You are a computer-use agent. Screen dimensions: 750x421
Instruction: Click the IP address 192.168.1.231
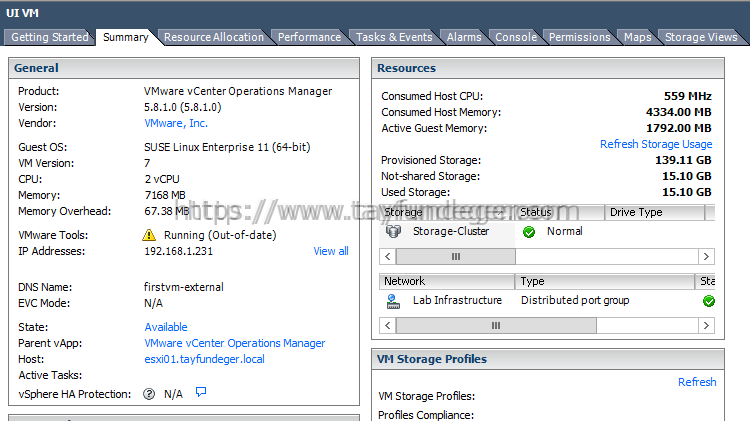coord(178,251)
